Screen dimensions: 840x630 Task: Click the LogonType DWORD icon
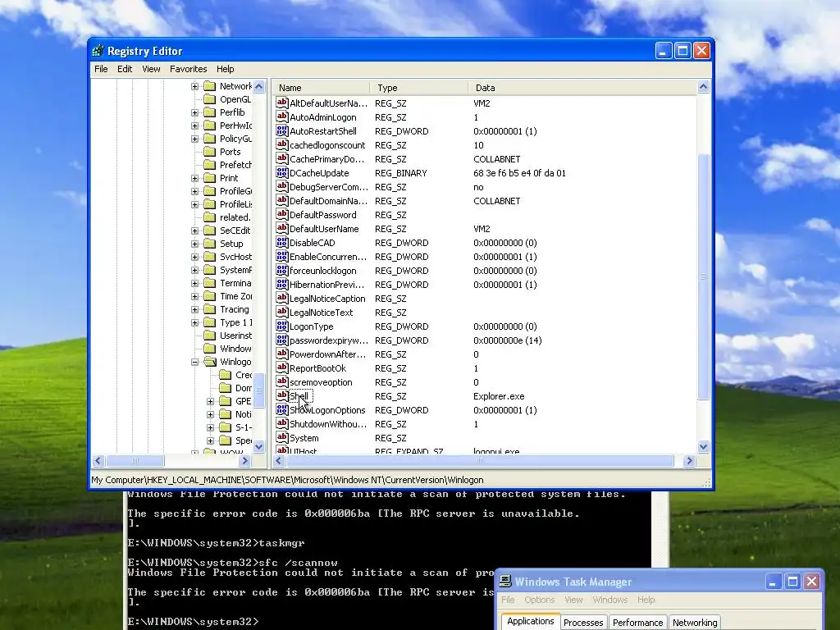pos(282,326)
